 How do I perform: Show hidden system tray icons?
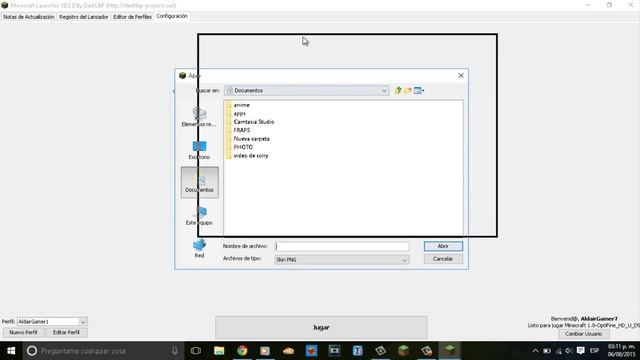(x=535, y=351)
